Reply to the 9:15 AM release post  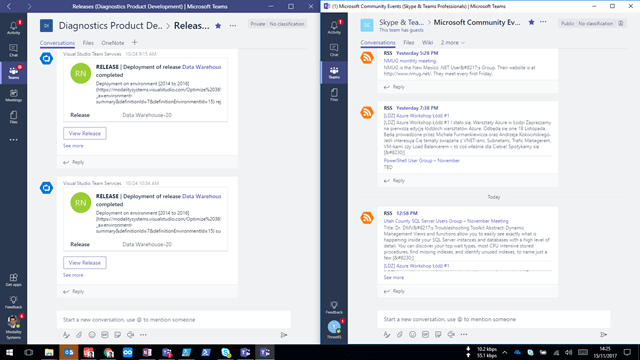[x=74, y=162]
